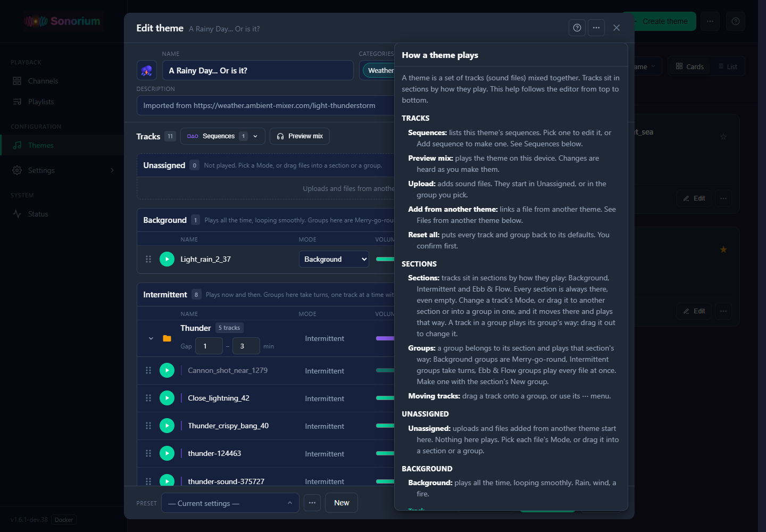
Task: Click the Preview mix button
Action: (x=300, y=136)
